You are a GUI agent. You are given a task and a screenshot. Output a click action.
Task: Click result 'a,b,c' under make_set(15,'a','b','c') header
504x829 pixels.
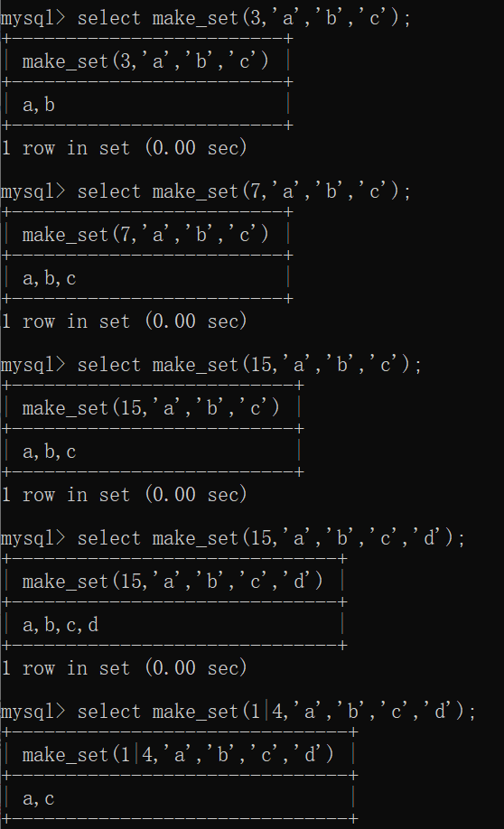click(49, 452)
